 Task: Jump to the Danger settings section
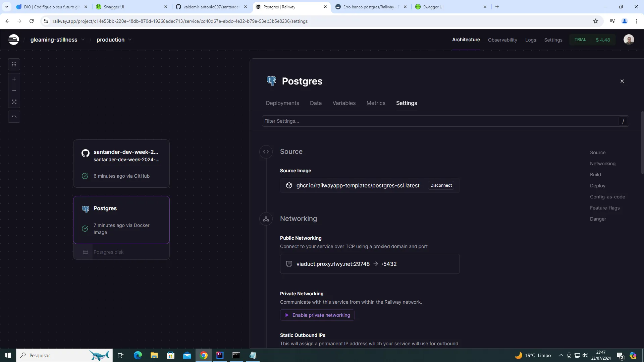point(598,219)
